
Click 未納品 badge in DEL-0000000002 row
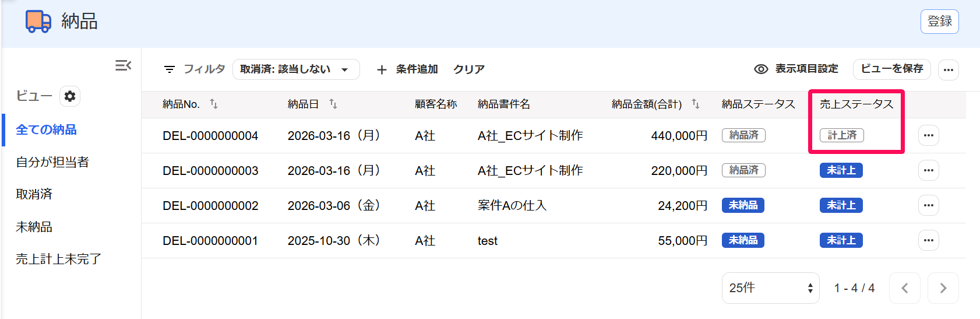(x=743, y=205)
